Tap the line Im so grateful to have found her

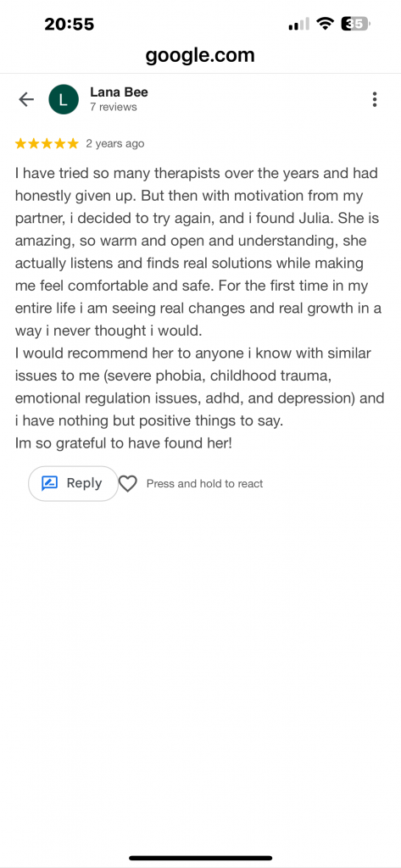coord(124,444)
